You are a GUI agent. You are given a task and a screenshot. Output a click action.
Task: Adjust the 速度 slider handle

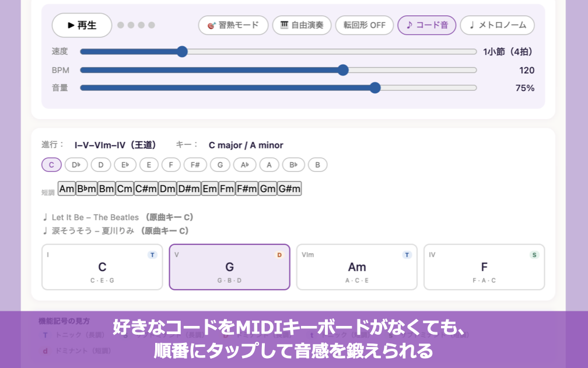[182, 51]
